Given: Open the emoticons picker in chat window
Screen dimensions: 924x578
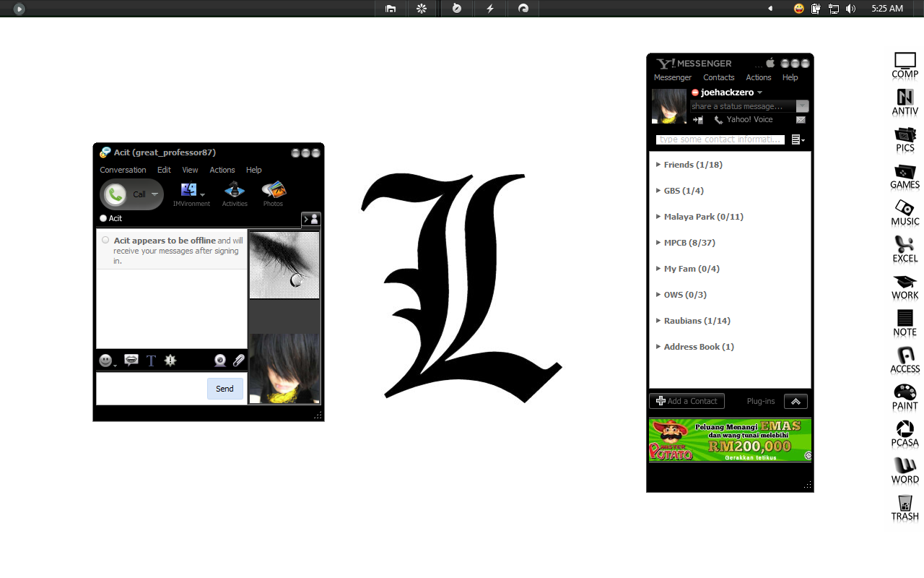Looking at the screenshot, I should (x=106, y=360).
